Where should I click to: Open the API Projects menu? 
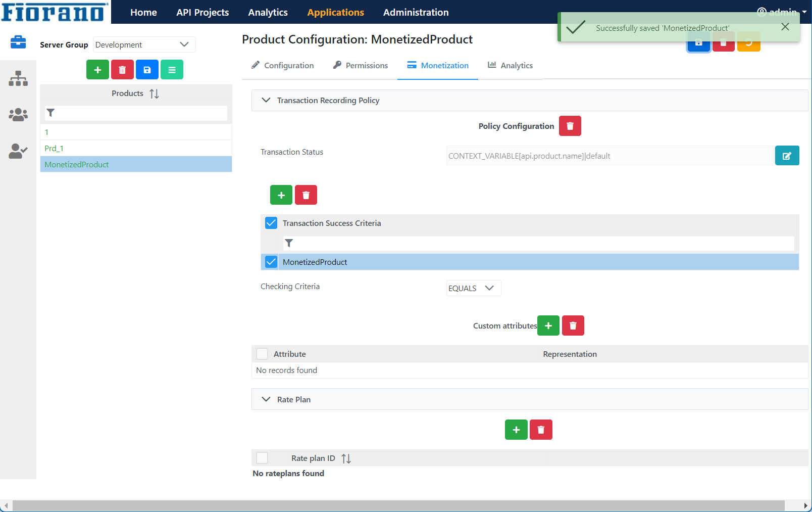pyautogui.click(x=202, y=12)
